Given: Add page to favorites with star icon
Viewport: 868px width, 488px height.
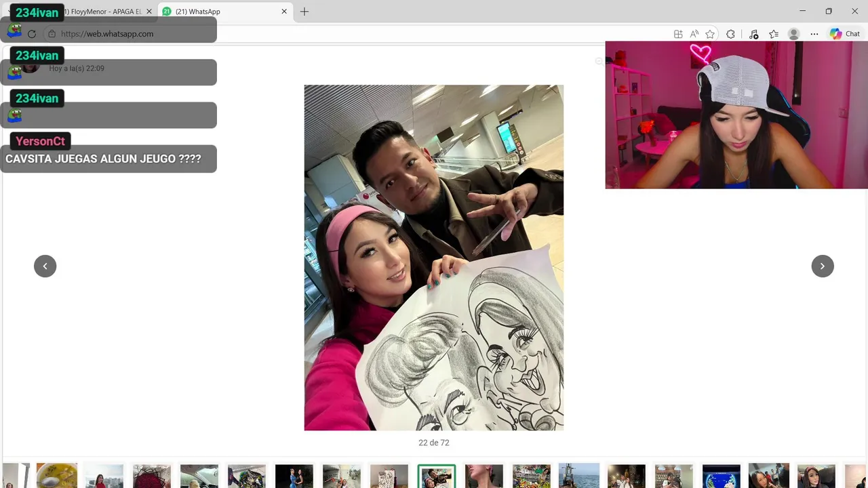Looking at the screenshot, I should tap(710, 34).
